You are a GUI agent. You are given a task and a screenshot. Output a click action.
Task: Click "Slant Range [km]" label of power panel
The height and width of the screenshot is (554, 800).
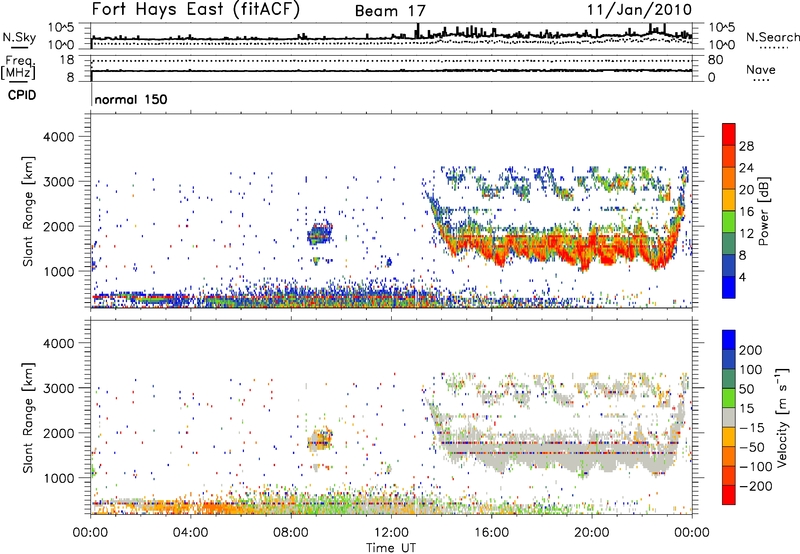(x=28, y=211)
